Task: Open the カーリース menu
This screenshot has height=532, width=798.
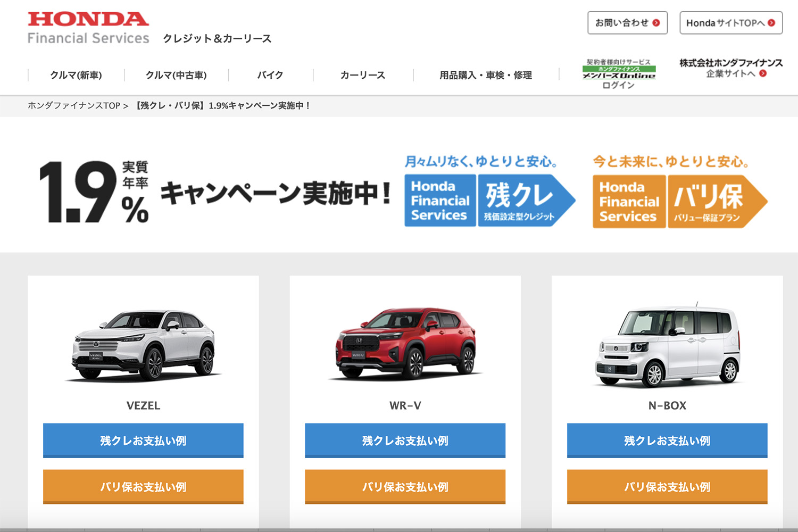Action: pos(363,75)
